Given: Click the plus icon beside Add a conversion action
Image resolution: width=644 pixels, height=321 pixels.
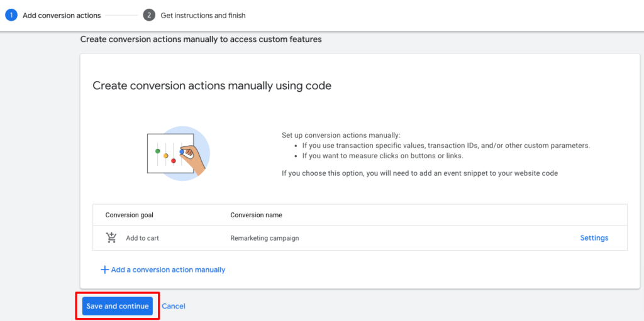Looking at the screenshot, I should (105, 269).
